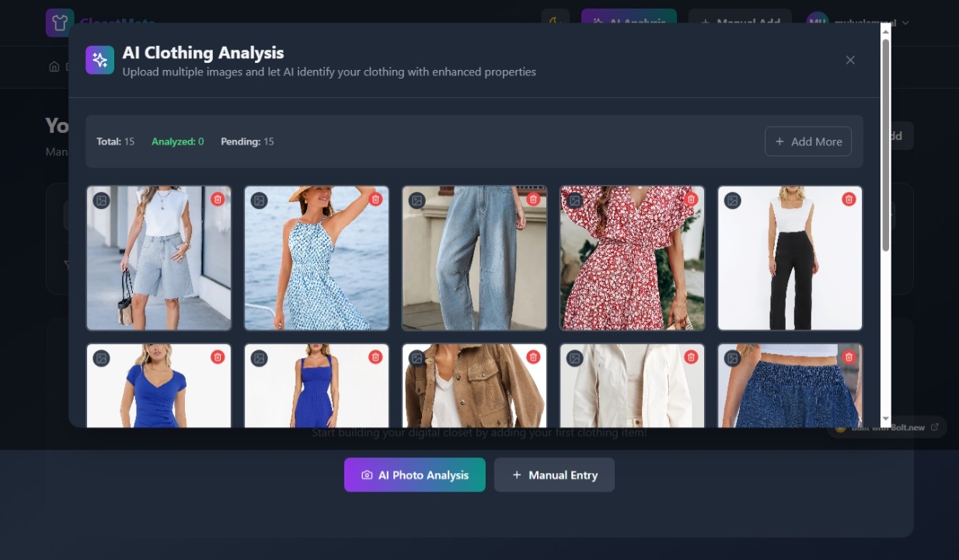Viewport: 959px width, 560px height.
Task: Click the 'AI Clothing Analysis' dialog title
Action: (x=203, y=53)
